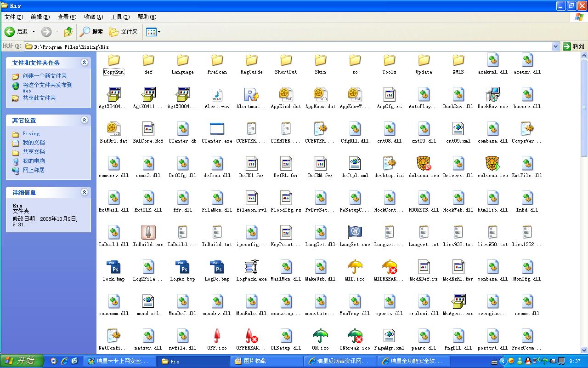
Task: Select the BackRav.exe file icon
Action: click(x=492, y=95)
